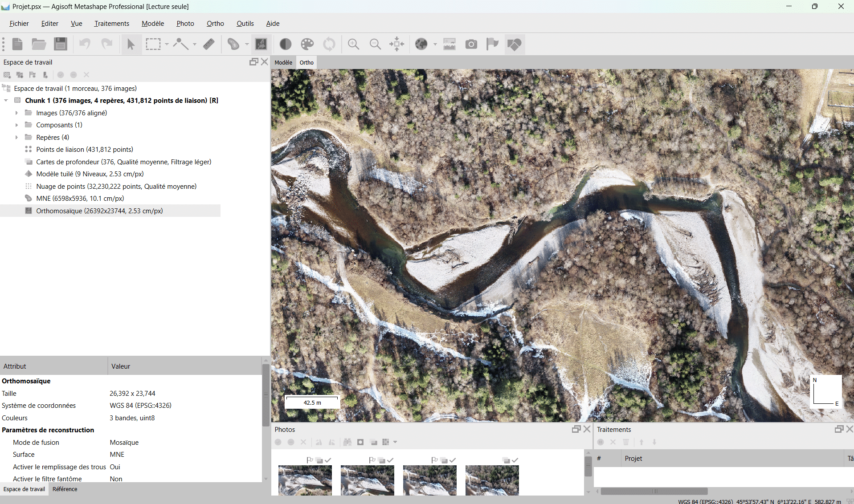Expand the Images (376/376 aligné) folder
The image size is (854, 504).
click(16, 113)
